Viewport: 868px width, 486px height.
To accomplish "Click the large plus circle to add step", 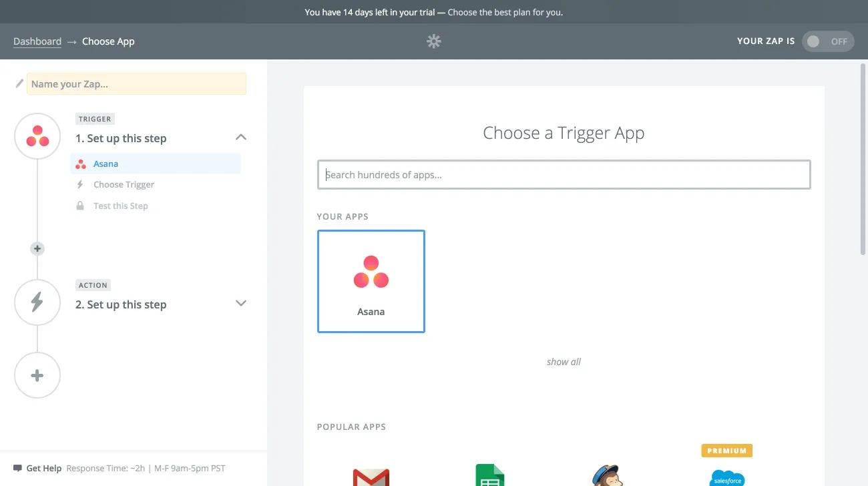I will click(37, 375).
